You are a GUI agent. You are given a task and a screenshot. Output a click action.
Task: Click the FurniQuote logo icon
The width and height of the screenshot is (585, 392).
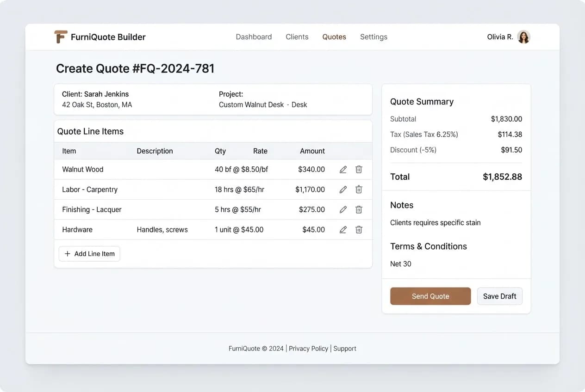tap(61, 37)
